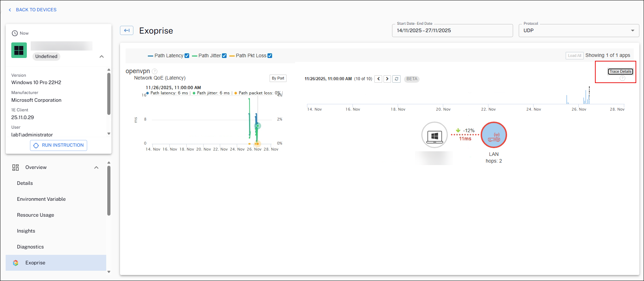The image size is (644, 281).
Task: Click the Start Date-End Date field
Action: 452,31
